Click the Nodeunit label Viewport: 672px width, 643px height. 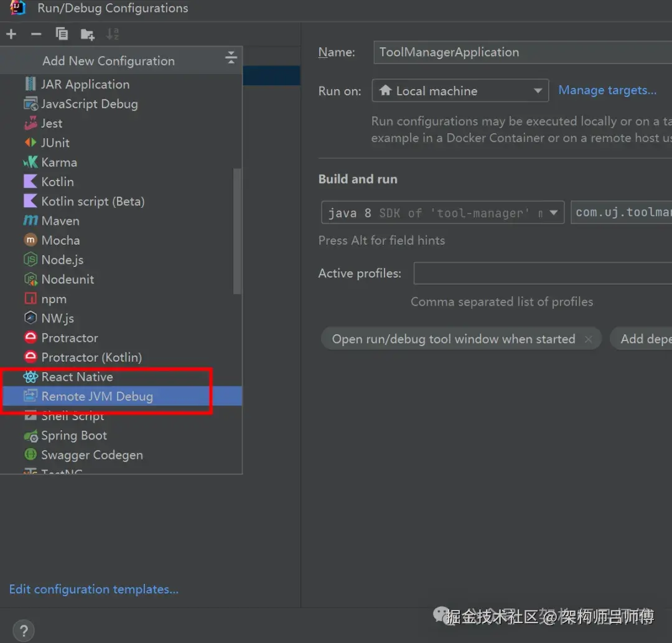click(x=68, y=279)
